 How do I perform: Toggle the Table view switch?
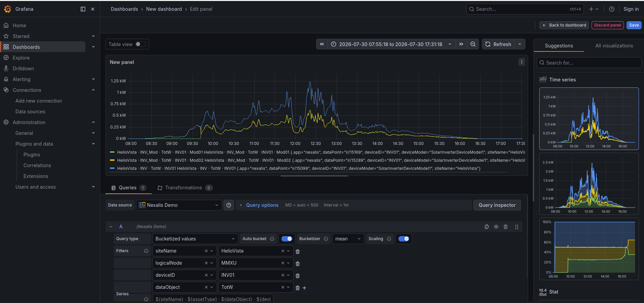click(141, 44)
